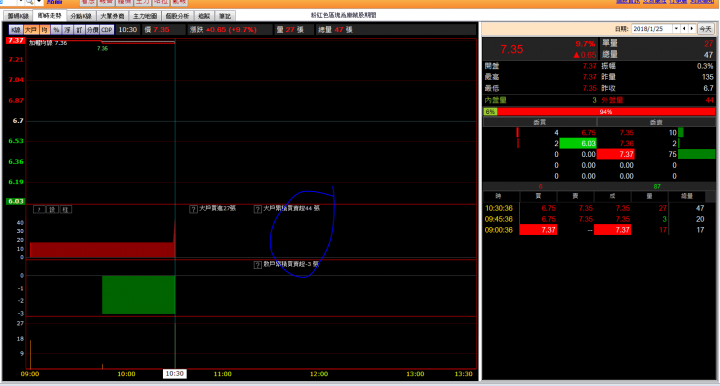Click the green 6.03 price label on the y-axis
Image resolution: width=720 pixels, height=386 pixels.
click(x=16, y=201)
